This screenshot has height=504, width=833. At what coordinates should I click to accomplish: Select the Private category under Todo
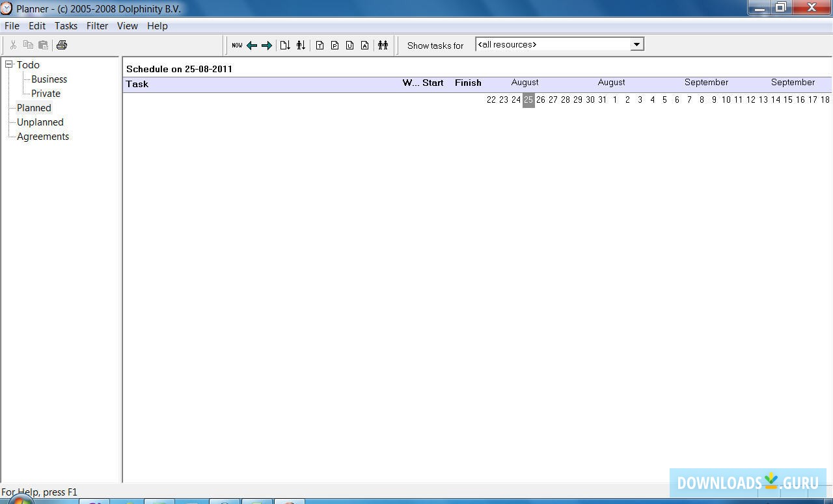coord(46,94)
